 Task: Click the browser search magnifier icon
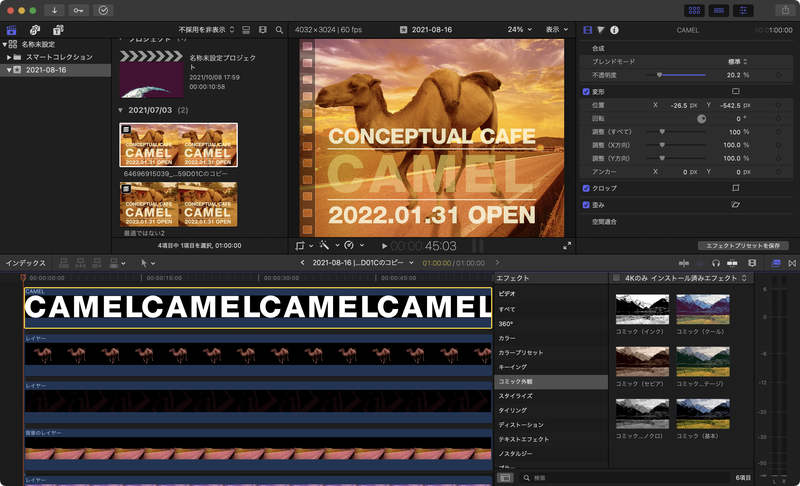[279, 30]
